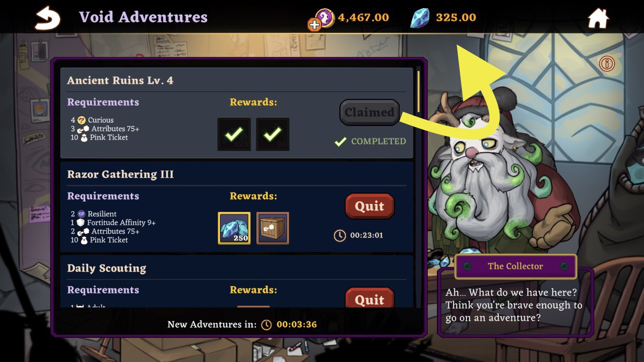The height and width of the screenshot is (362, 644).
Task: Quit the Daily Scouting adventure
Action: click(370, 298)
